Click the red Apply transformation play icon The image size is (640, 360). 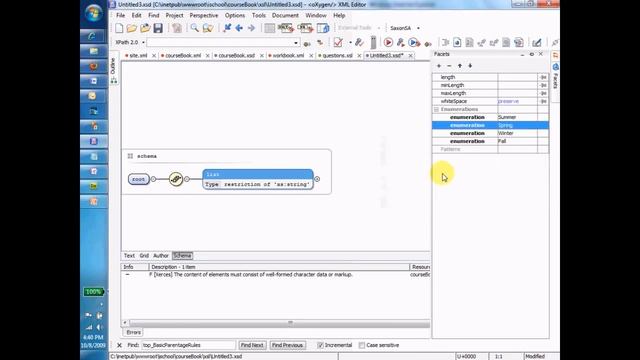click(x=388, y=42)
